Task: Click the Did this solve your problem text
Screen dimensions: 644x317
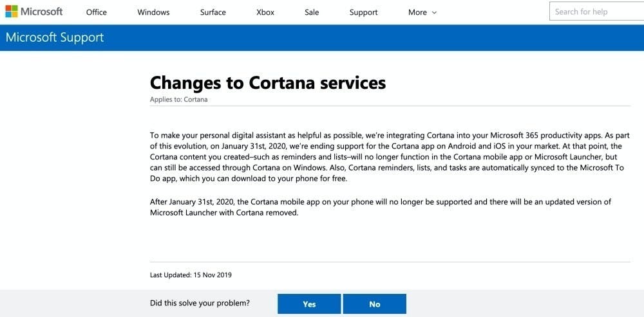Action: pyautogui.click(x=200, y=303)
